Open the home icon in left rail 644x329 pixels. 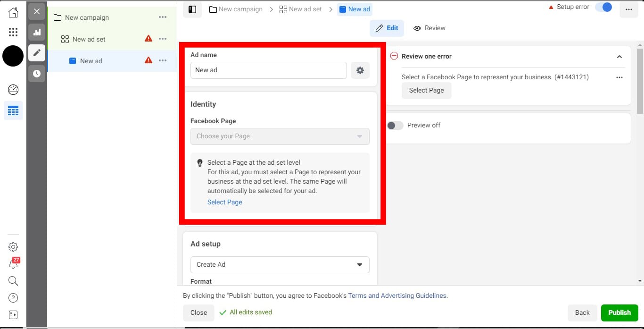[13, 13]
